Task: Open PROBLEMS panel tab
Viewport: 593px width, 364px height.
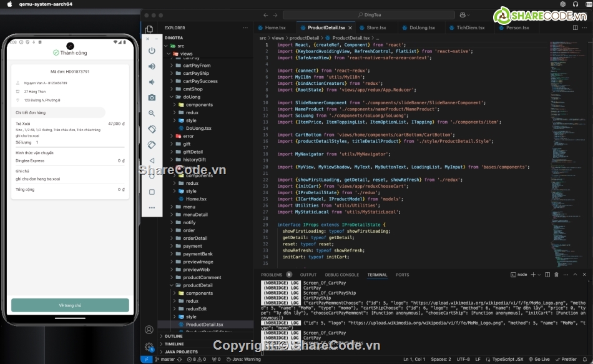Action: point(272,275)
